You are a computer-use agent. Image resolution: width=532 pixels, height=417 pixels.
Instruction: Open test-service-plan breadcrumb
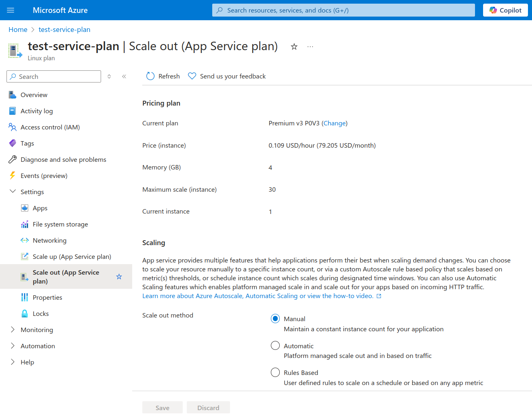click(x=64, y=30)
